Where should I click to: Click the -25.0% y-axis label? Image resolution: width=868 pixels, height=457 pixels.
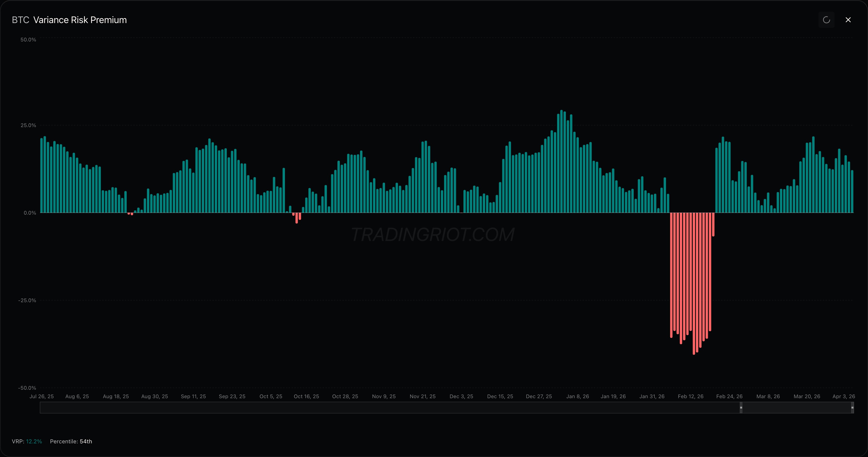pos(27,301)
